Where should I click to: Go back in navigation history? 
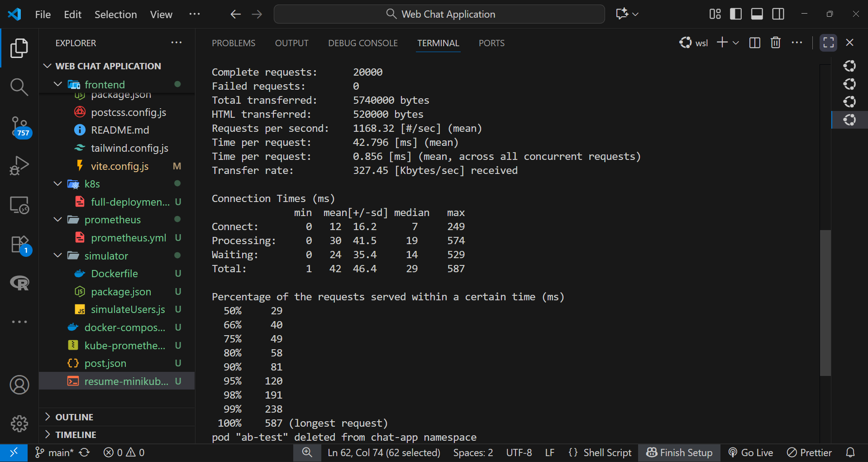coord(235,14)
